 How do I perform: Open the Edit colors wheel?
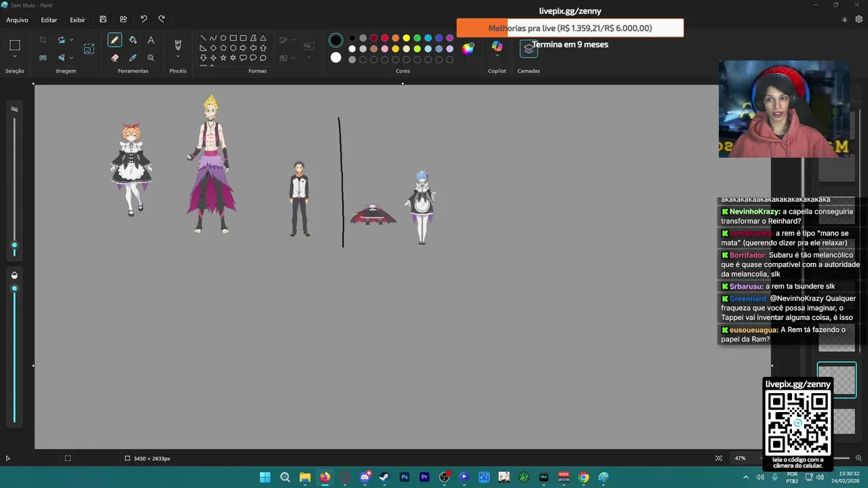click(468, 48)
